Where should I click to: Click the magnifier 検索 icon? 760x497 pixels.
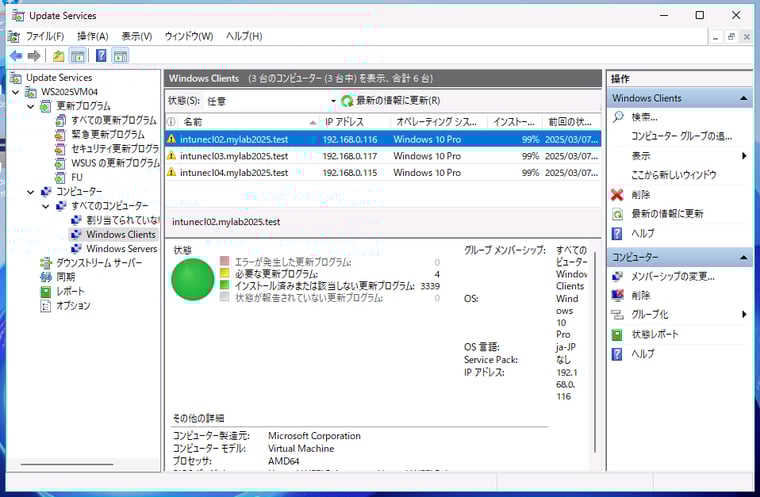pos(618,117)
